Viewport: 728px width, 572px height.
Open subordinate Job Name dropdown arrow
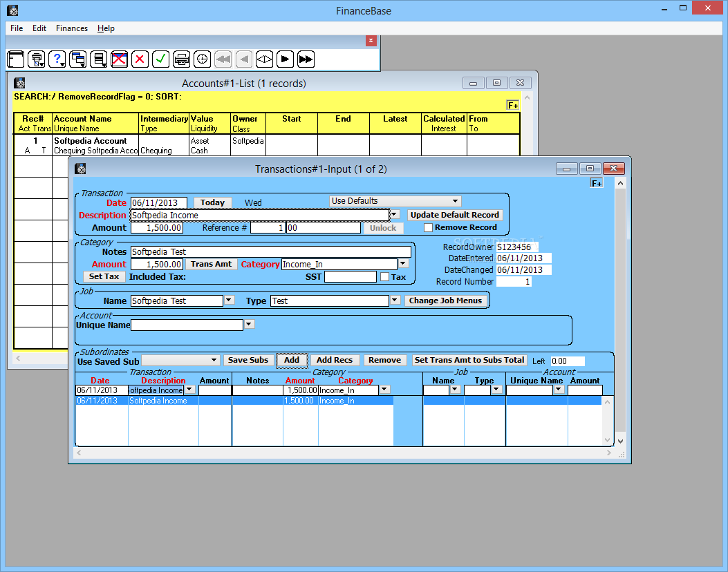455,390
